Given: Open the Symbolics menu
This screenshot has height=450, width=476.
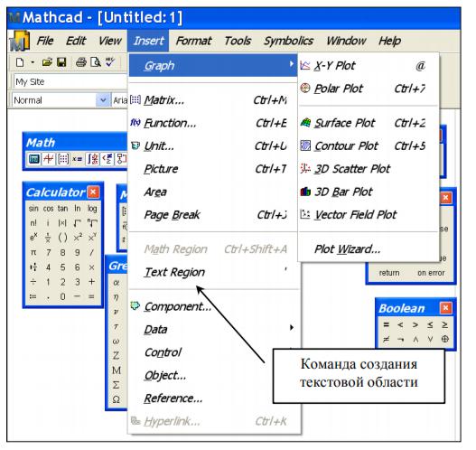Looking at the screenshot, I should point(288,41).
